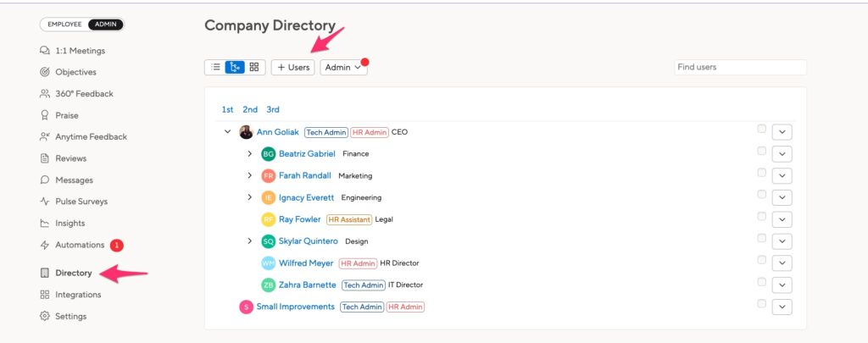The width and height of the screenshot is (868, 343).
Task: Collapse Ann Goliak's reports
Action: coord(227,131)
